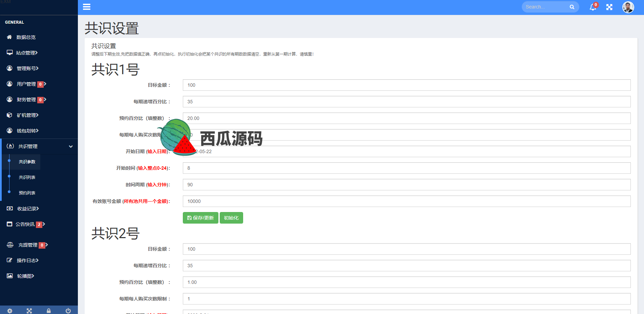Click 共识1号 开始时间 field with 8

407,168
